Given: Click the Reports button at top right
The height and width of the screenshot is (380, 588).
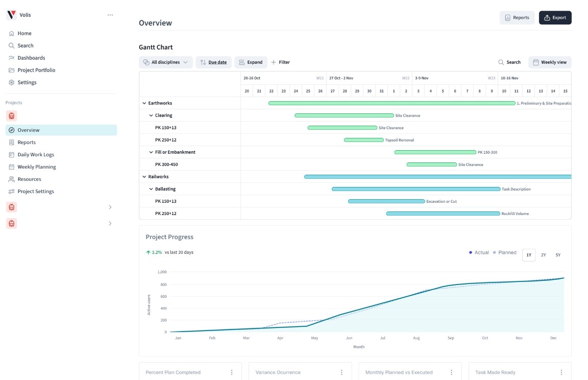Looking at the screenshot, I should (517, 18).
